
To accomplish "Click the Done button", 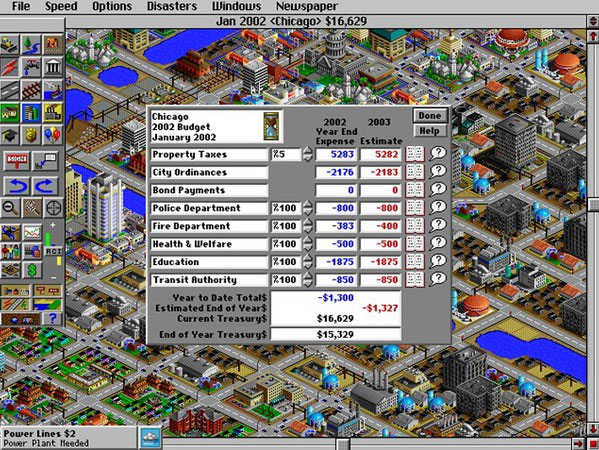I will tap(430, 115).
